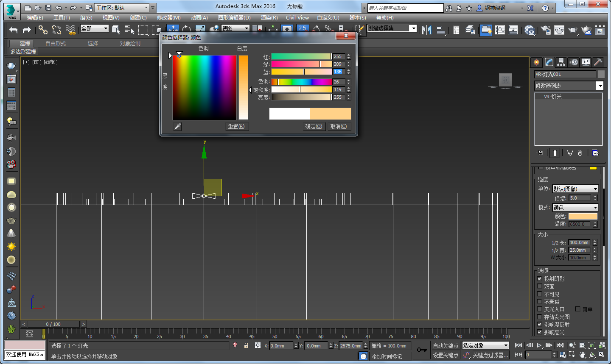Click the Mirror tool icon
Viewport: 611px width, 364px height.
tap(427, 30)
